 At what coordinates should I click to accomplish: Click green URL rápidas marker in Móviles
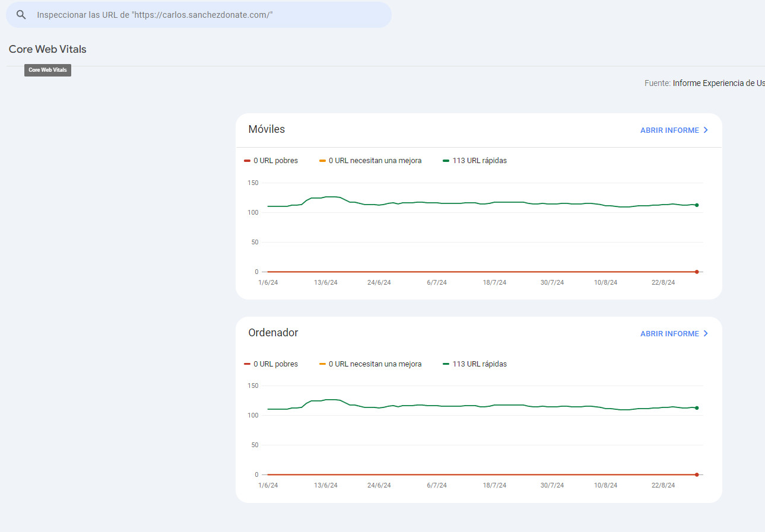pos(446,161)
